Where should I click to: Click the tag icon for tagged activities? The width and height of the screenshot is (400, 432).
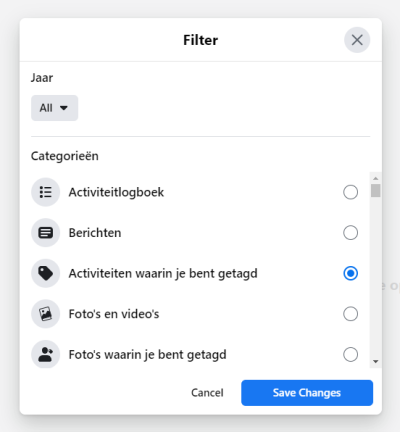coord(45,273)
